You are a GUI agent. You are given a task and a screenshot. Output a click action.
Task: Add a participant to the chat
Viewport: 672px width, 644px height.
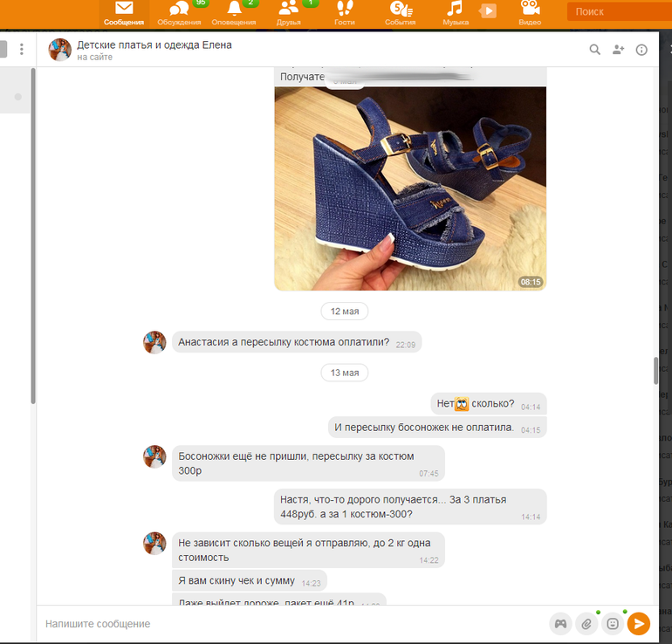[619, 50]
